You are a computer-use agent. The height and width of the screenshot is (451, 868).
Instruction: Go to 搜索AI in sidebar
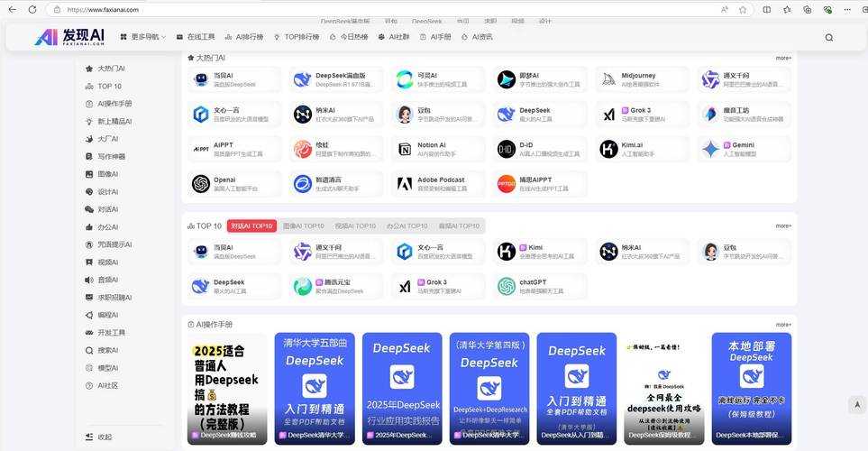(102, 350)
